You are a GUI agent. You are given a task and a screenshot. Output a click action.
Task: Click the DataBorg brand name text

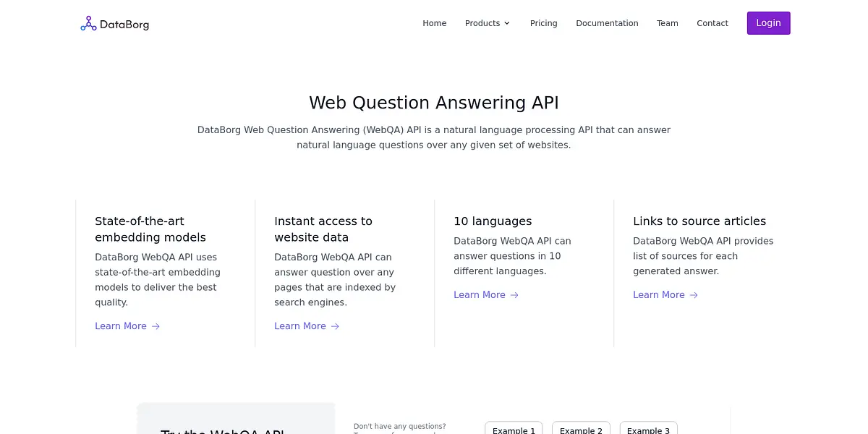click(124, 24)
